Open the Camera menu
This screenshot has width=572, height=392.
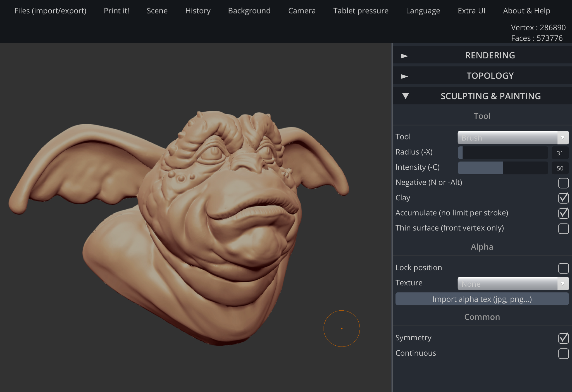coord(302,11)
